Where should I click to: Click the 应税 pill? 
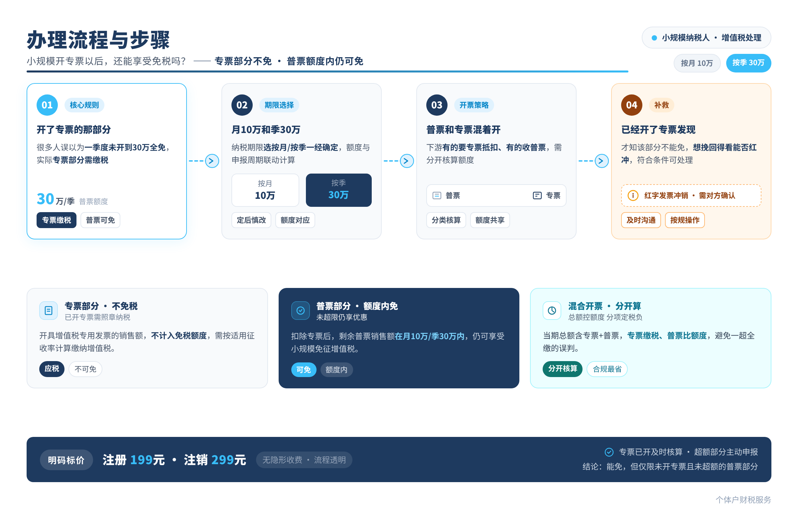tap(52, 369)
